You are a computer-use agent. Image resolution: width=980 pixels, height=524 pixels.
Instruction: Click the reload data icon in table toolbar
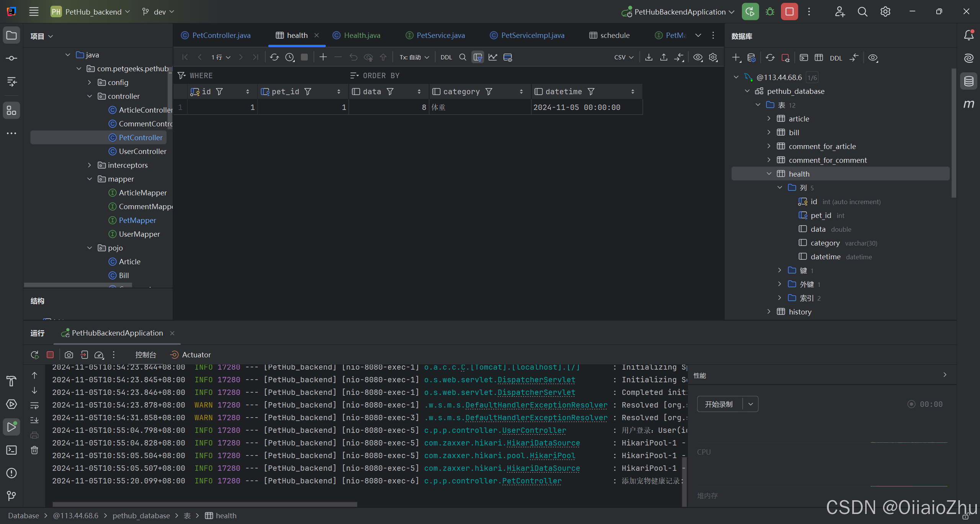point(274,57)
